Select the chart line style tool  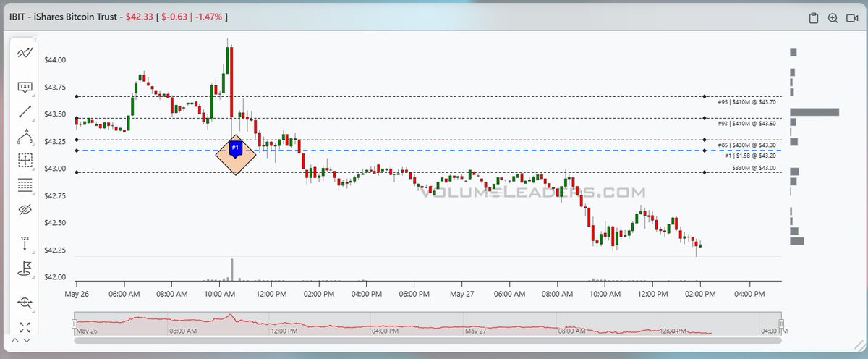pyautogui.click(x=25, y=53)
